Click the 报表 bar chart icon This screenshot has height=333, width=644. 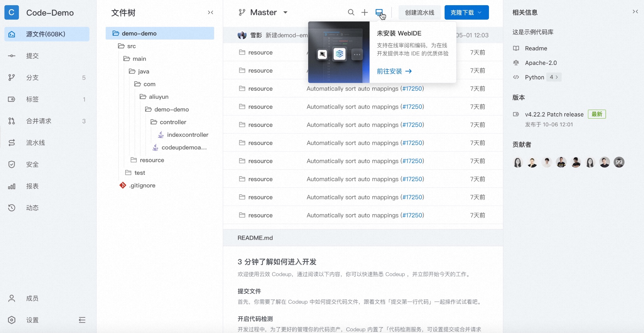coord(12,186)
